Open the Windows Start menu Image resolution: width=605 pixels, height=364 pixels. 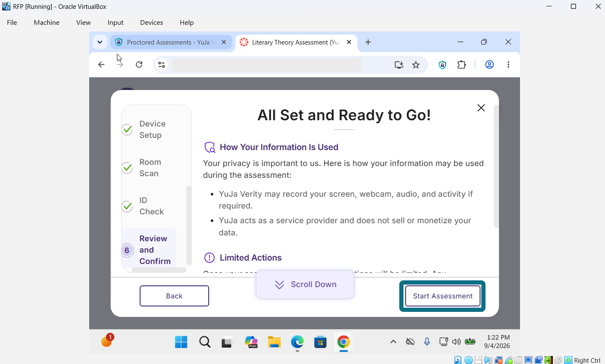point(181,342)
